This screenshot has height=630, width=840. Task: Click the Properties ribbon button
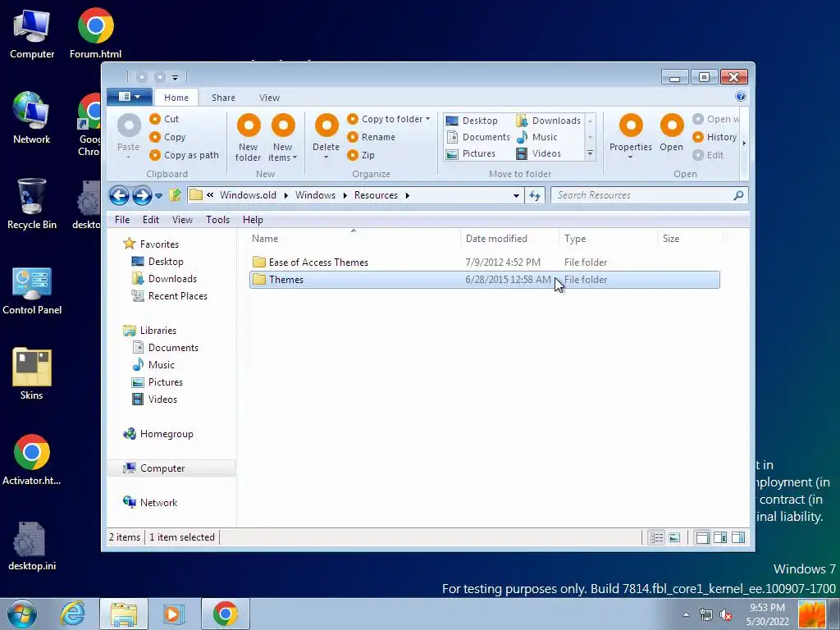(631, 137)
